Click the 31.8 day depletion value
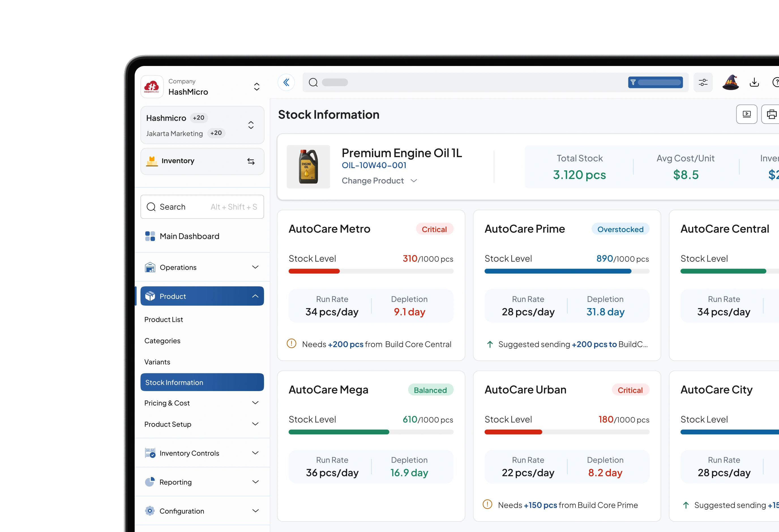 (605, 312)
